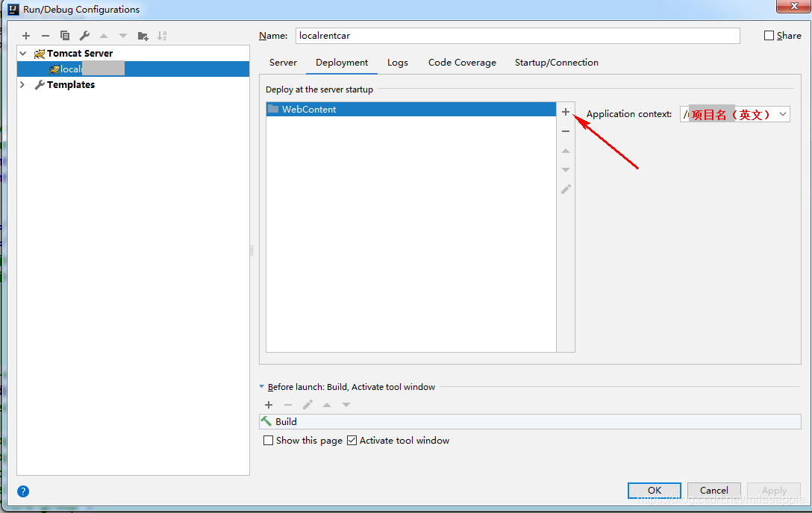This screenshot has width=812, height=513.
Task: Add a deployment artifact with plus
Action: (x=566, y=112)
